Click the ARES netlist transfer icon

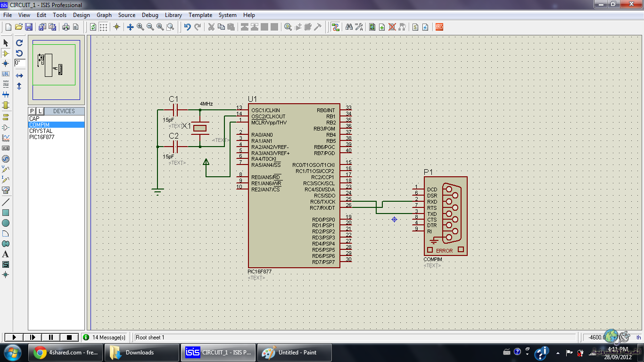pyautogui.click(x=439, y=27)
